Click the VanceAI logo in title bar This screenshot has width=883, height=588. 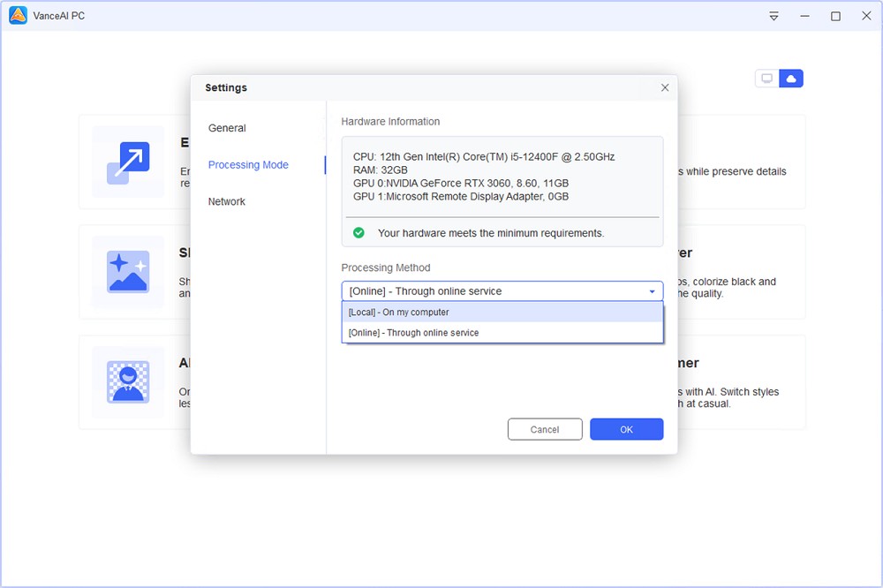(x=18, y=16)
